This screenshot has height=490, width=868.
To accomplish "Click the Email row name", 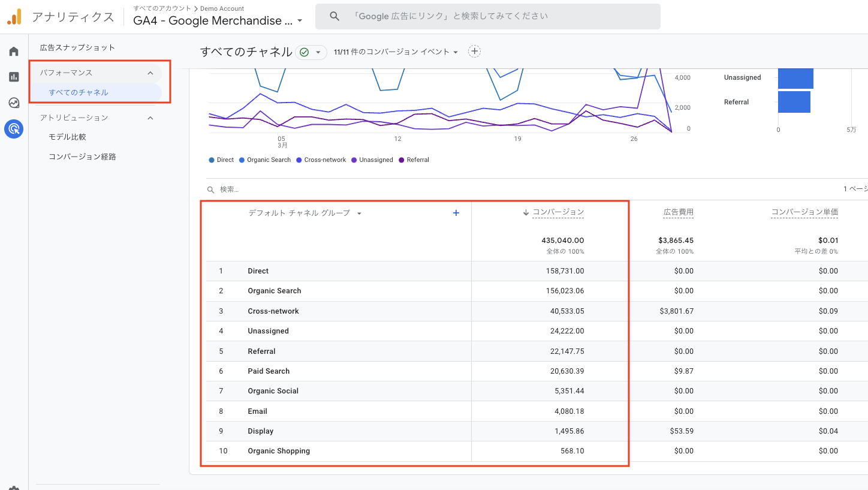I will tap(258, 411).
